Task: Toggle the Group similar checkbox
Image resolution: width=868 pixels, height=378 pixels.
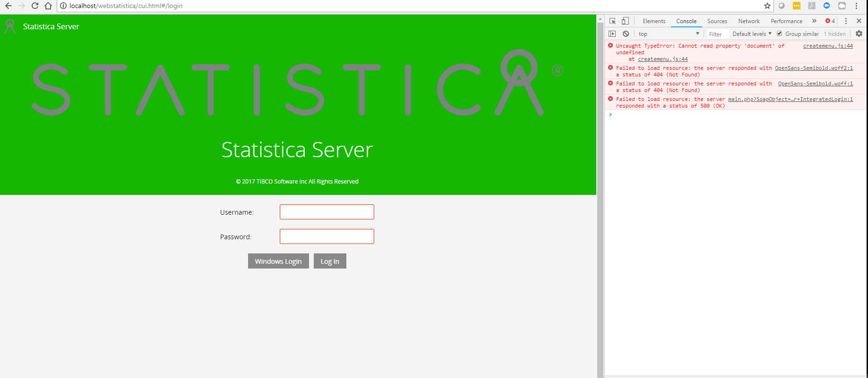Action: pyautogui.click(x=780, y=34)
